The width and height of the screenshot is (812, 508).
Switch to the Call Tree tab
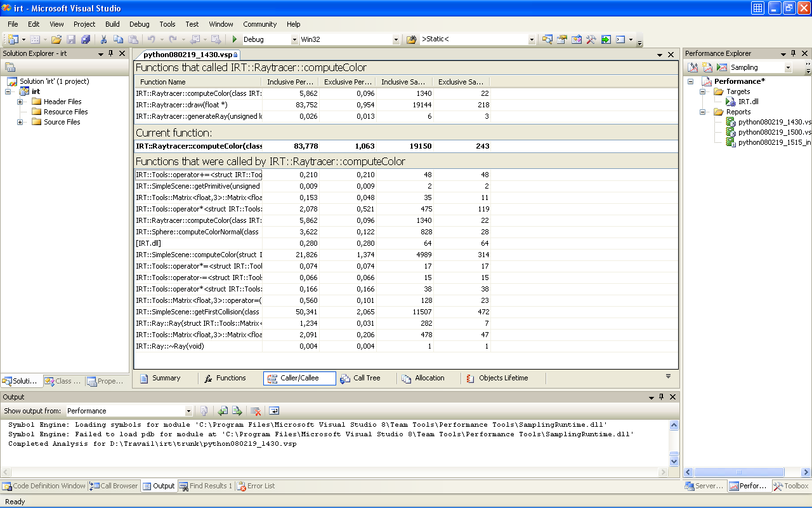(360, 378)
